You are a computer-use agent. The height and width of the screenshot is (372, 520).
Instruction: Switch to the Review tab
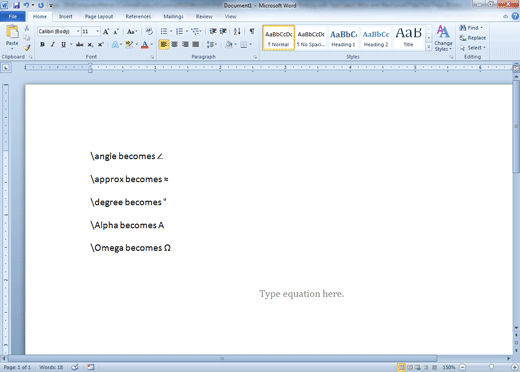click(204, 16)
